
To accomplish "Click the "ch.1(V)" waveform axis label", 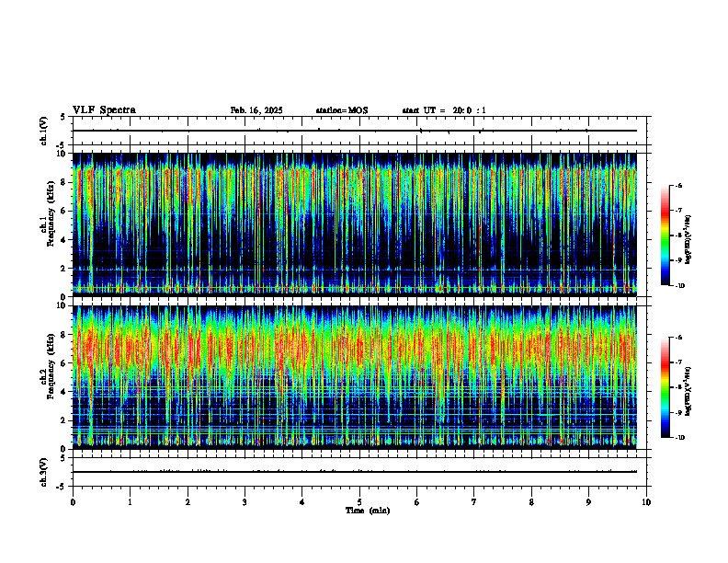I will (x=44, y=131).
